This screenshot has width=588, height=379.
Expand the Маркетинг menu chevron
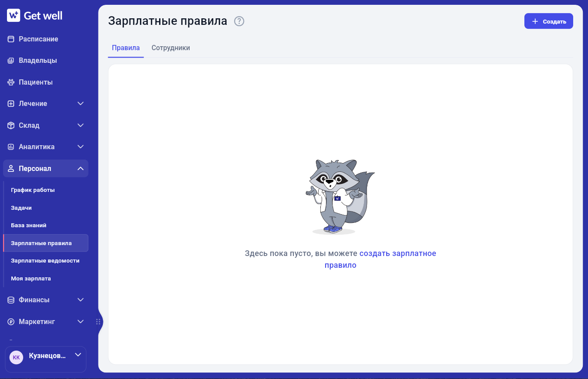click(81, 322)
